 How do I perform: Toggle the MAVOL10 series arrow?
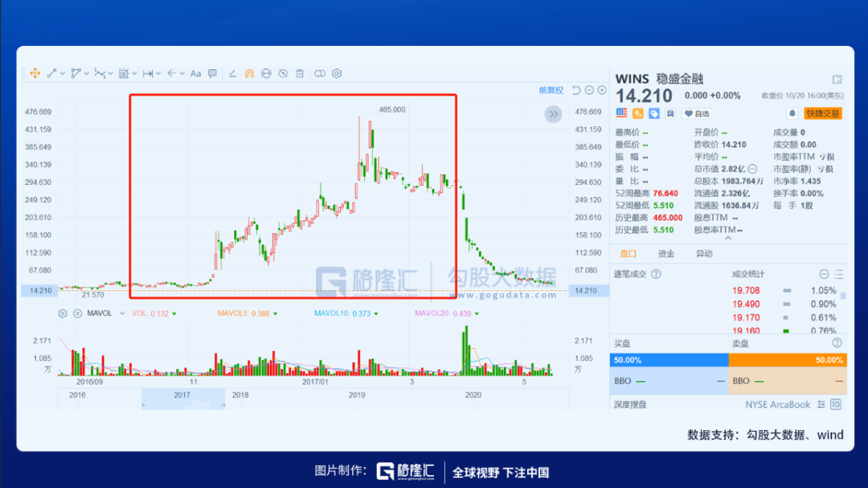click(x=376, y=314)
